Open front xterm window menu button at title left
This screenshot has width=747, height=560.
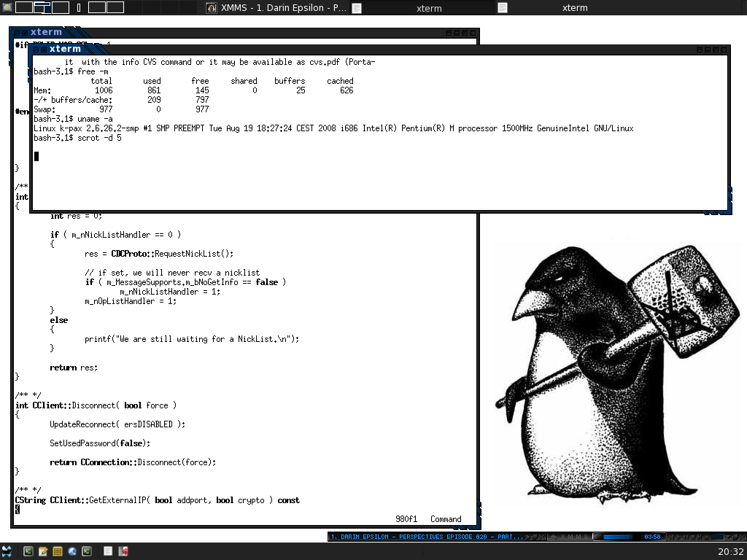coord(36,50)
